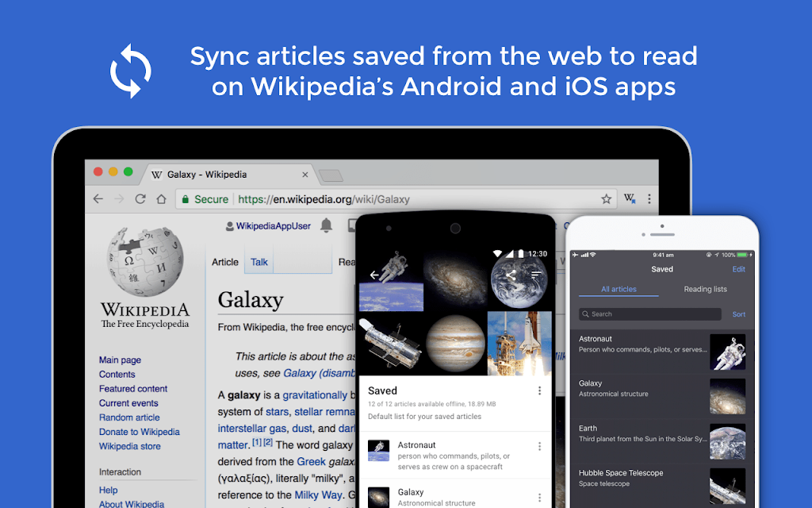Tap the back arrow on Android phone

374,275
